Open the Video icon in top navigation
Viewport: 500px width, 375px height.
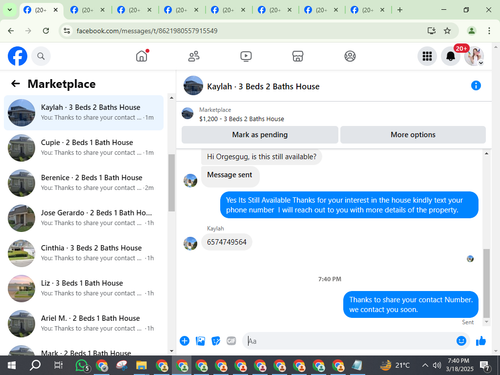click(x=246, y=56)
